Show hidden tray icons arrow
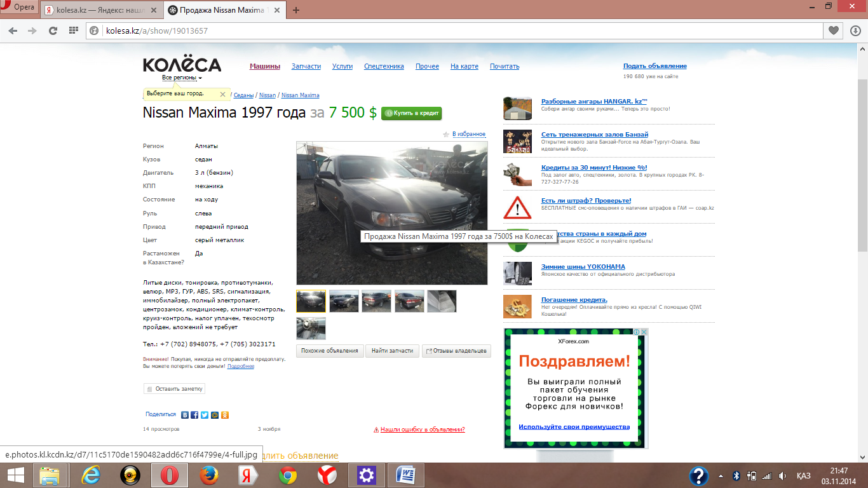Viewport: 868px width, 488px height. 721,476
